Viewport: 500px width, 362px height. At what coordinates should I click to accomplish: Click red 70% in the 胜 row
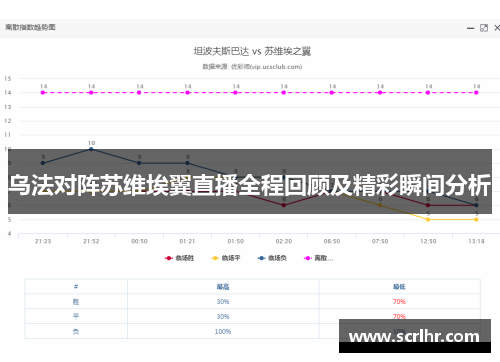pyautogui.click(x=399, y=302)
